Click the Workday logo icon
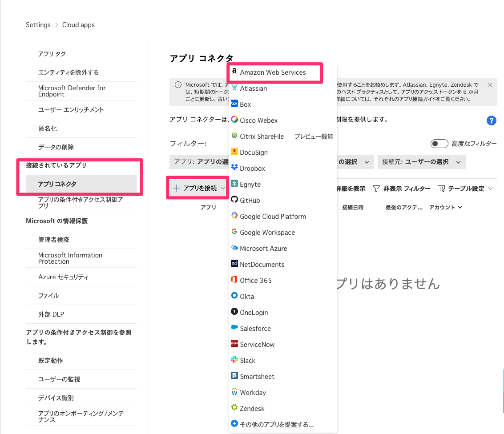 tap(234, 392)
